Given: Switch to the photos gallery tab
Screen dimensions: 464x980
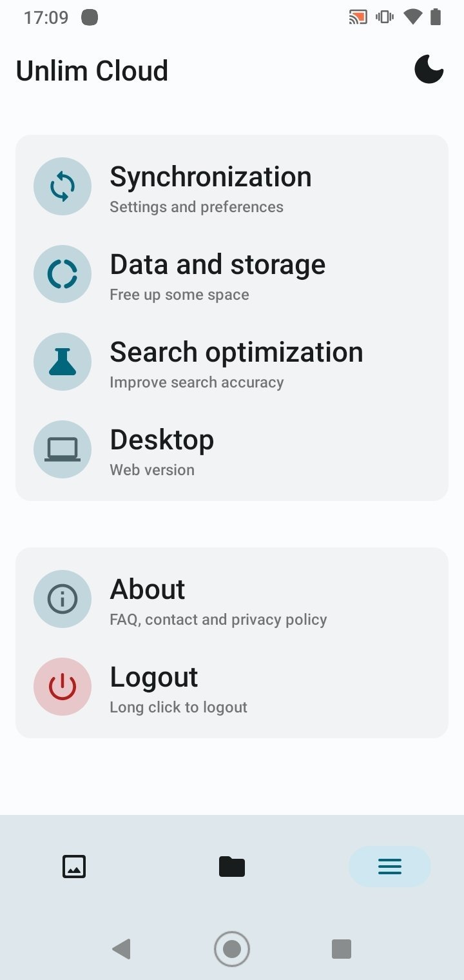Looking at the screenshot, I should tap(74, 867).
